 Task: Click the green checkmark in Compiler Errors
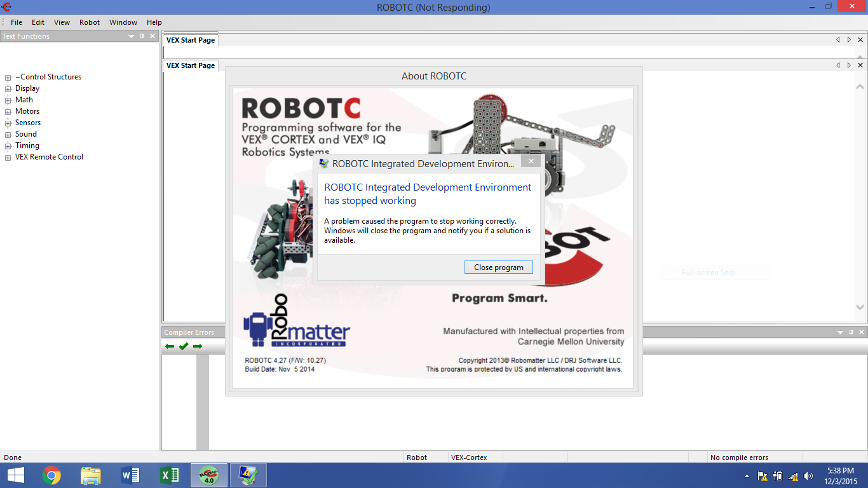[x=184, y=346]
